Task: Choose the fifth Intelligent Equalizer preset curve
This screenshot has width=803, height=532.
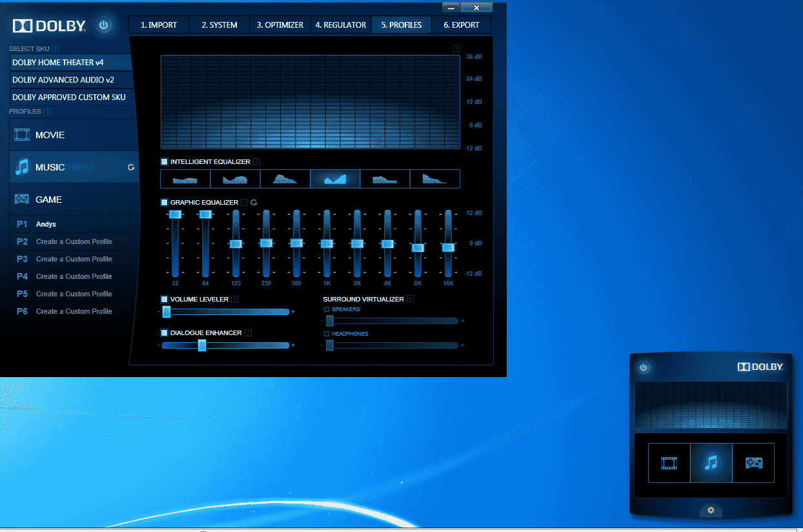Action: 385,179
